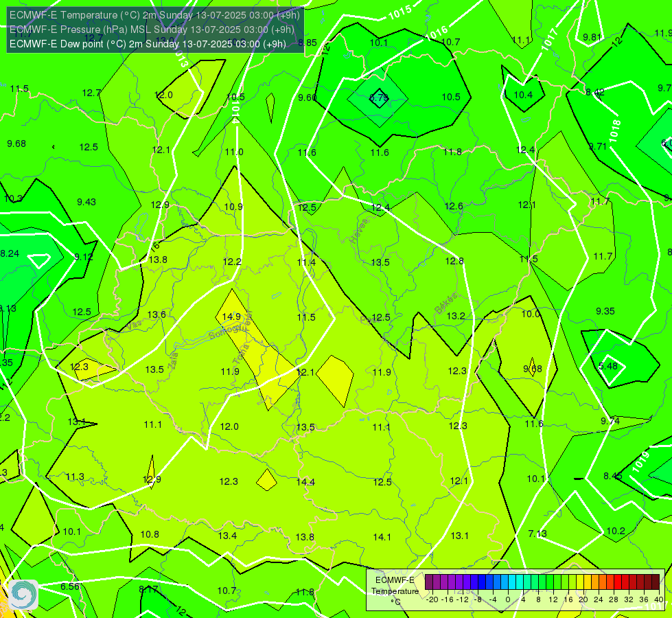Screen dimensions: 672x618
Task: Click the 13.4 temperature value
Action: [227, 536]
